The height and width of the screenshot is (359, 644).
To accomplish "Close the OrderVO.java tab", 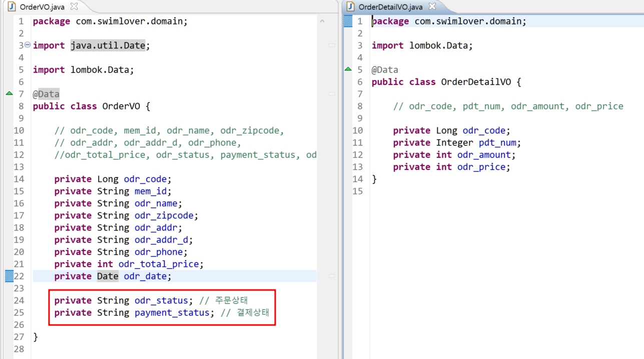I will point(74,6).
